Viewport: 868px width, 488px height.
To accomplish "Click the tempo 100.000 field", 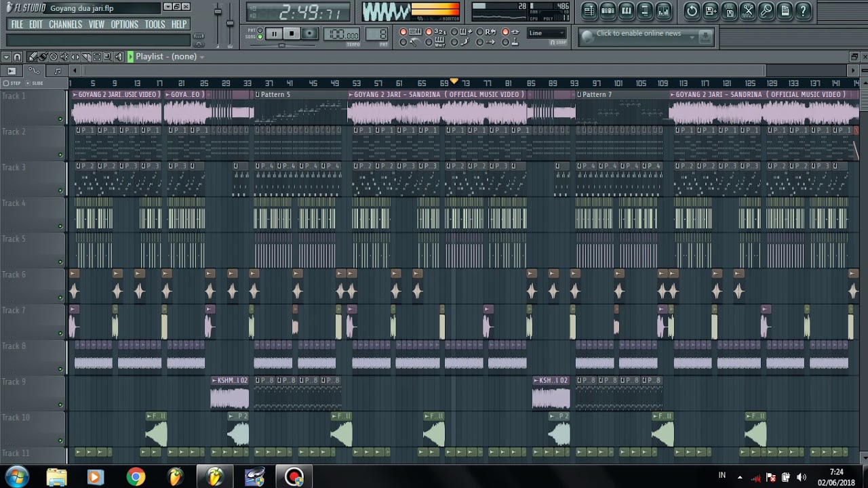I will point(341,34).
